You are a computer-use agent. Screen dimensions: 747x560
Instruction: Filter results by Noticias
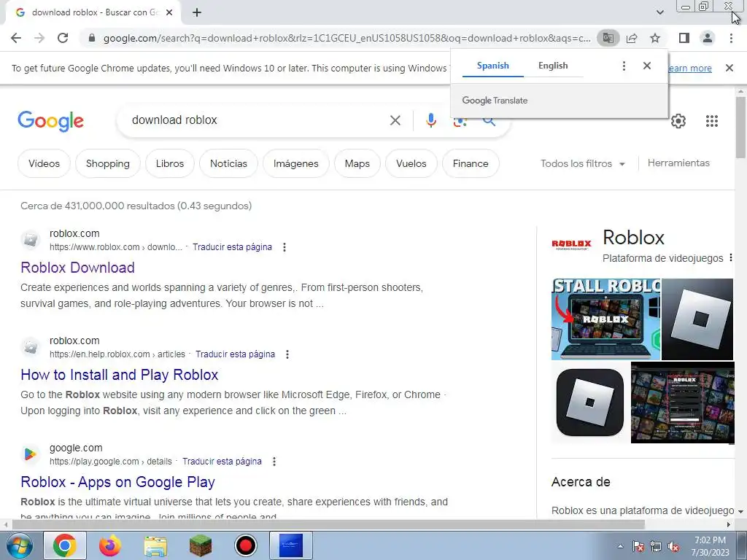tap(228, 163)
